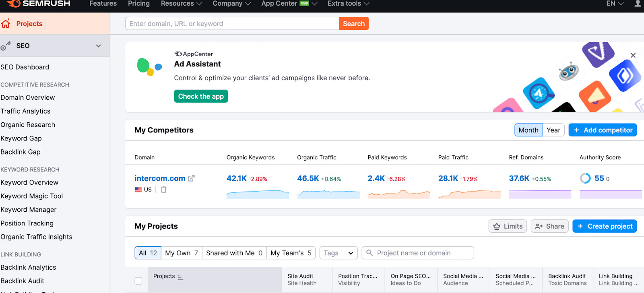Open Organic Research in sidebar
The height and width of the screenshot is (293, 644).
(28, 125)
